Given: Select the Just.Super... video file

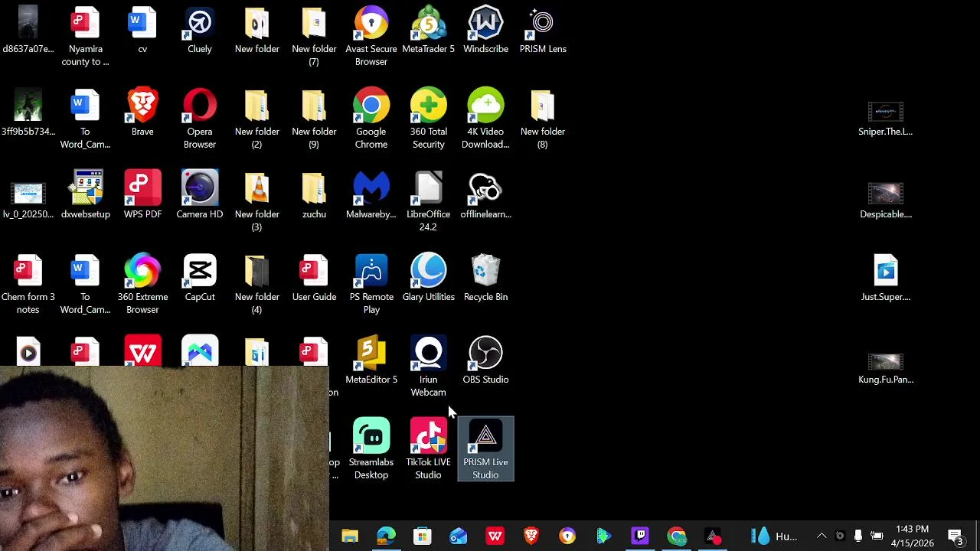Looking at the screenshot, I should (x=886, y=279).
